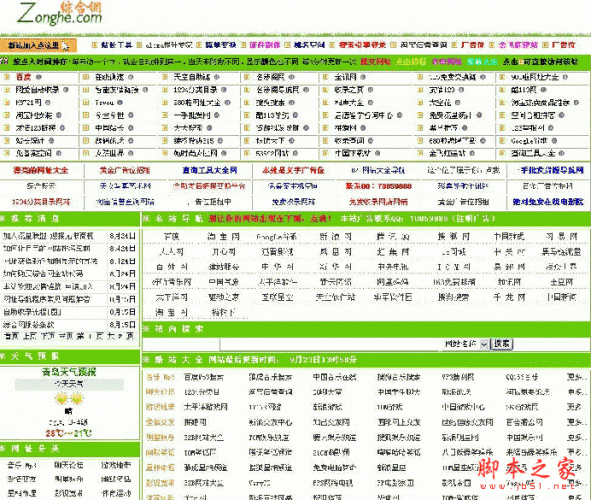The width and height of the screenshot is (591, 500).
Task: Click 更多 at end of 音乐 Mp3 row
Action: (x=576, y=377)
